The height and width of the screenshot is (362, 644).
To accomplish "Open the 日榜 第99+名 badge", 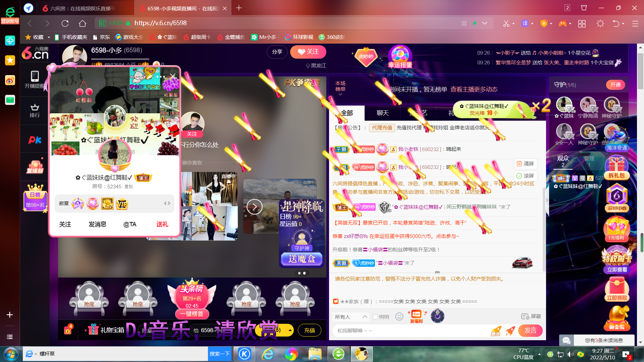I will point(35,198).
